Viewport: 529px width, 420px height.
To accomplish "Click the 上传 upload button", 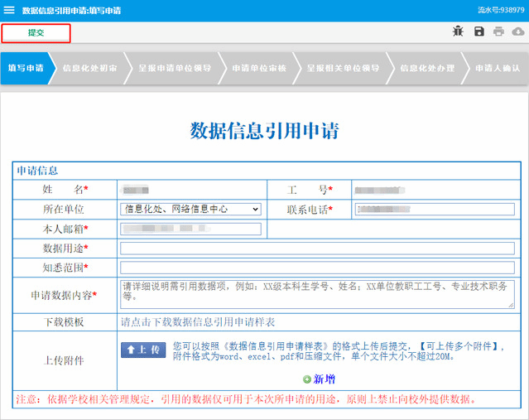I will pos(143,350).
